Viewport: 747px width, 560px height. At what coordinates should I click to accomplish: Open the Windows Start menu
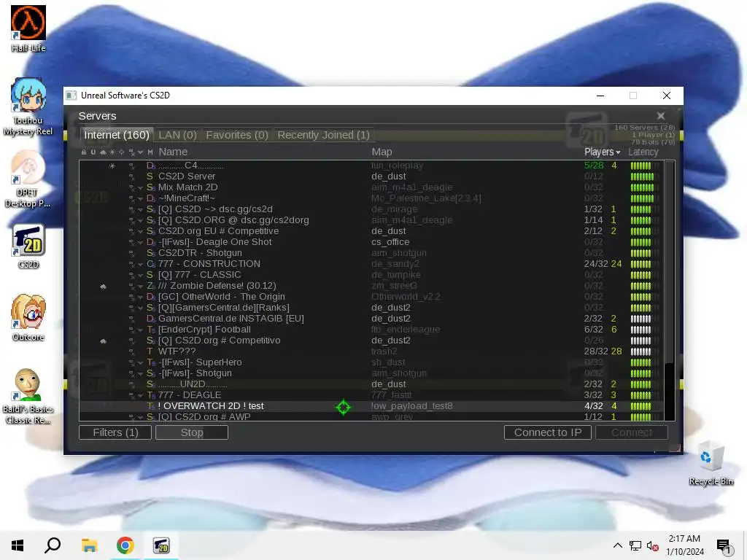click(x=18, y=545)
